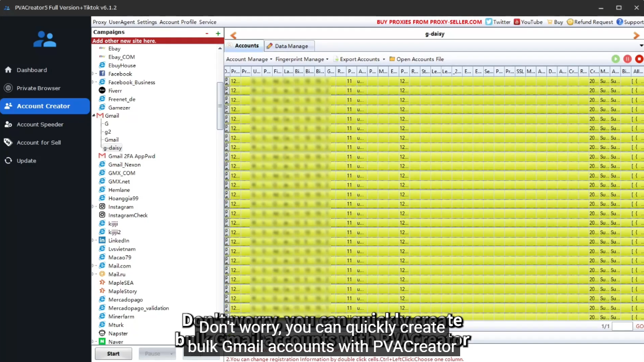
Task: Select the InstagramCheck campaign
Action: coord(128,215)
